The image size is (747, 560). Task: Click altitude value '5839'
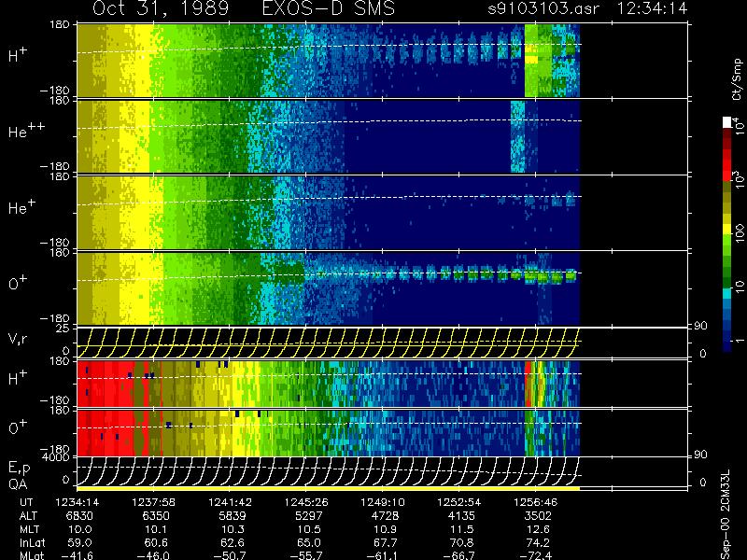tap(232, 516)
